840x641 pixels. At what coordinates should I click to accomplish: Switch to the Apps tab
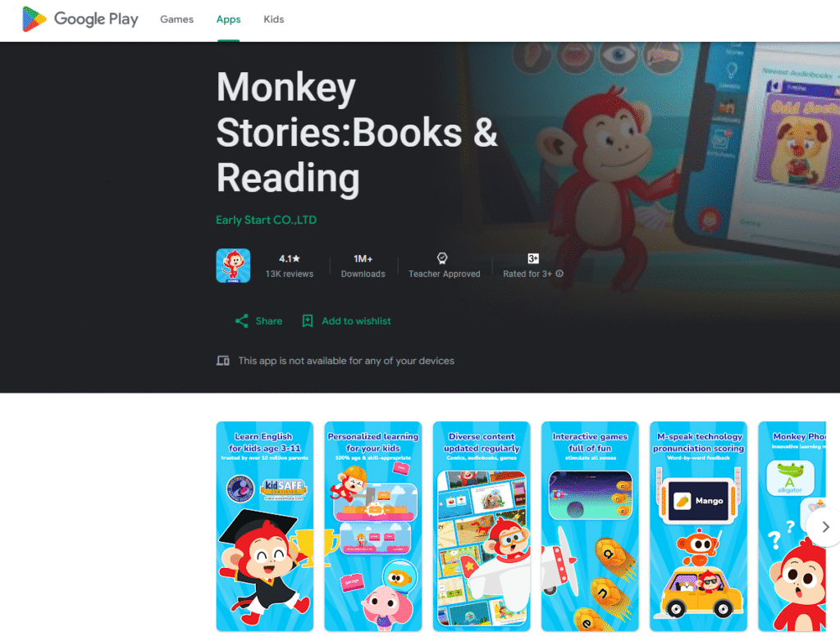[x=228, y=20]
